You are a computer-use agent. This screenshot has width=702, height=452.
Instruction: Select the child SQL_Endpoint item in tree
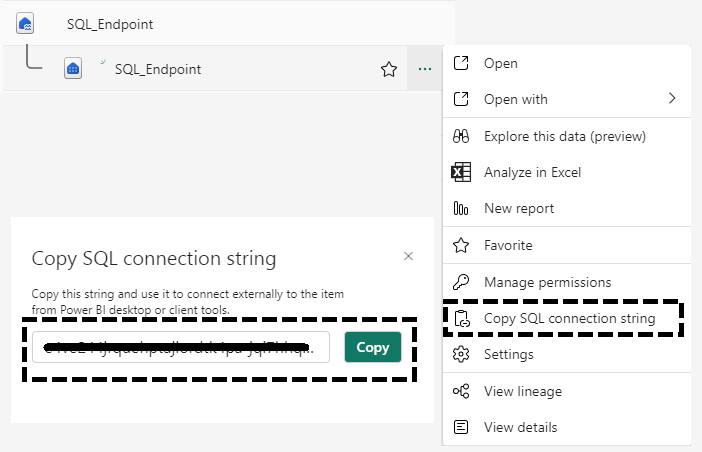pos(158,69)
